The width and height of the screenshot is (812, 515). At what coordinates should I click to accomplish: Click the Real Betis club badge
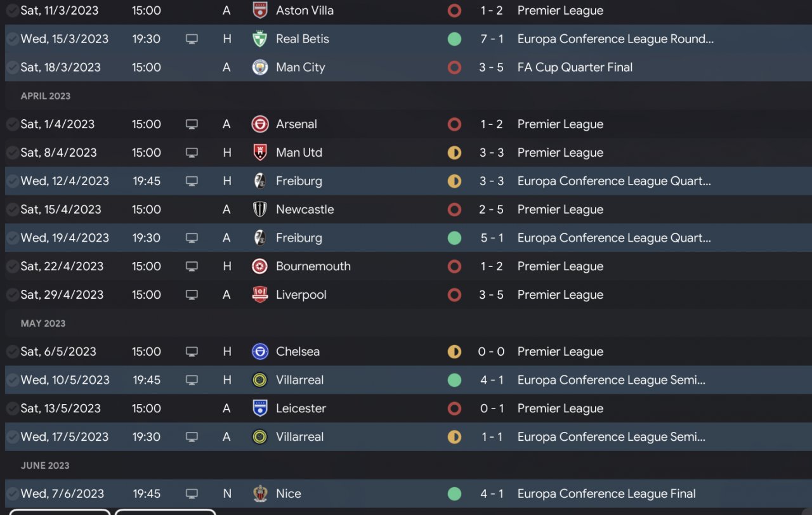(259, 39)
